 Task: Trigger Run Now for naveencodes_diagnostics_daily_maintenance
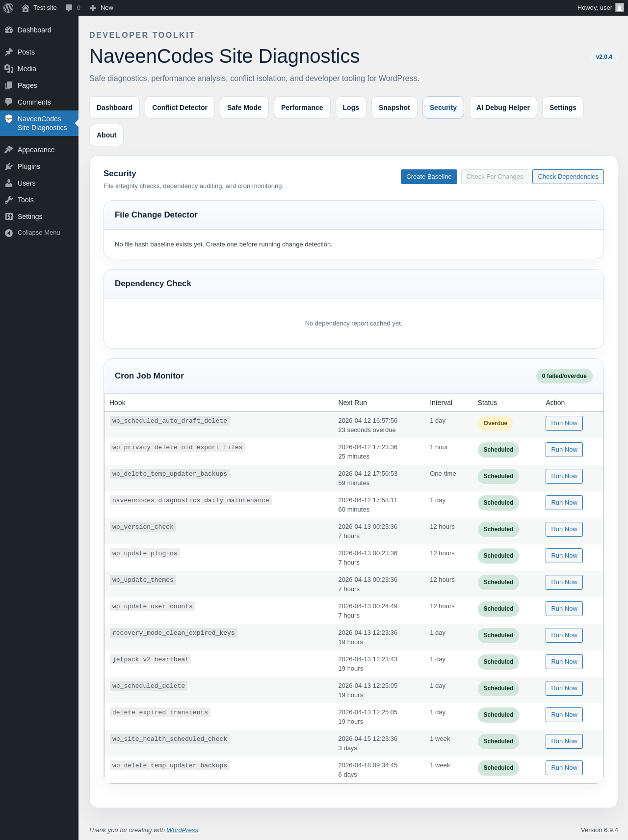coord(564,503)
